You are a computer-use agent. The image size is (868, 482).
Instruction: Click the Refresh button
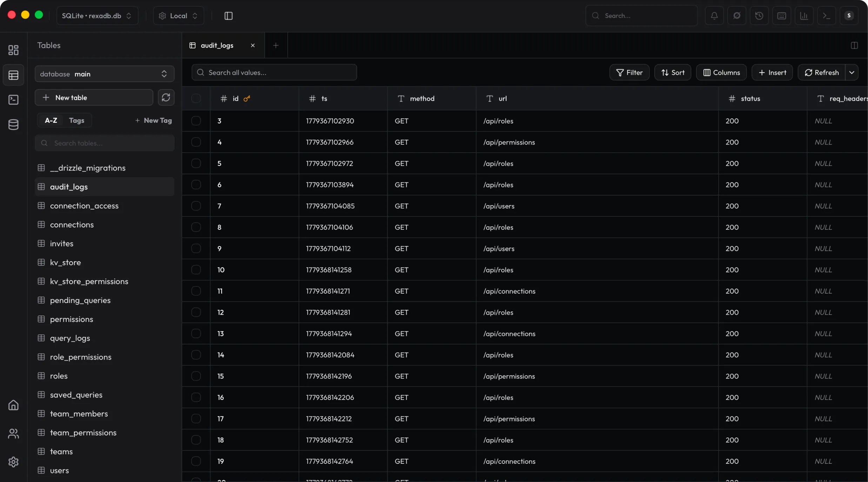(x=822, y=73)
